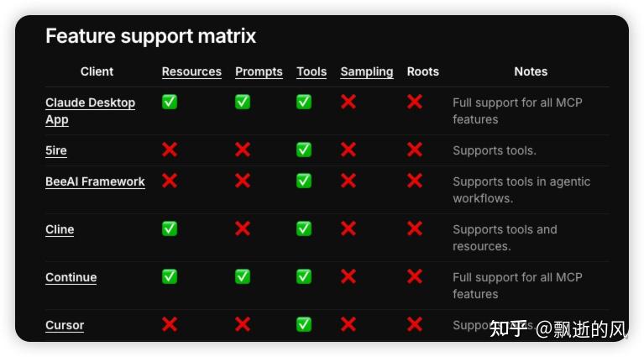Go to the Continue client link
This screenshot has height=357, width=644.
click(x=71, y=277)
